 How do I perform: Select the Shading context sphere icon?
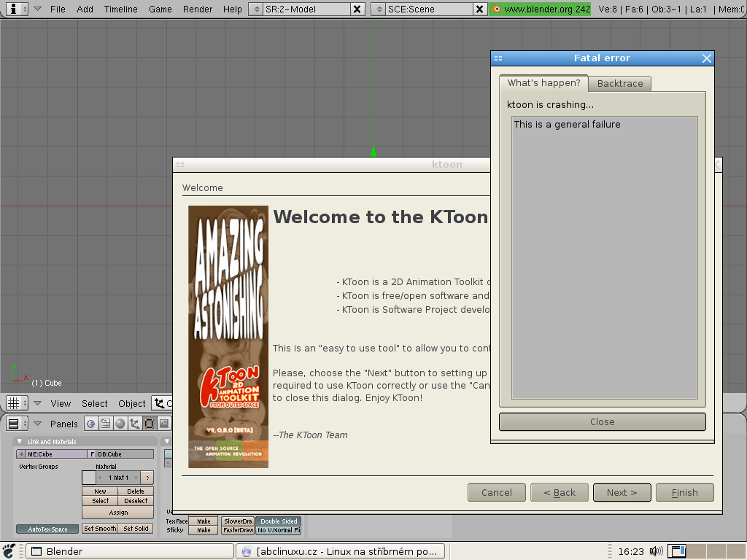point(120,424)
